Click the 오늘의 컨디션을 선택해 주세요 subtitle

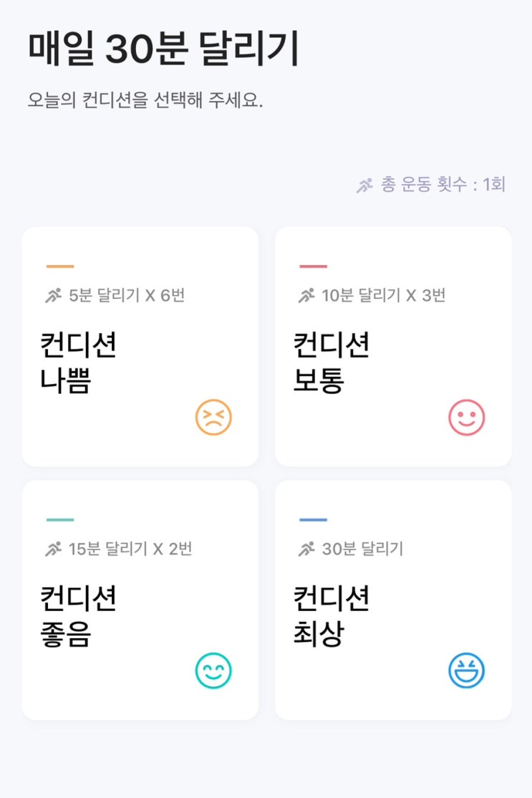pos(145,100)
